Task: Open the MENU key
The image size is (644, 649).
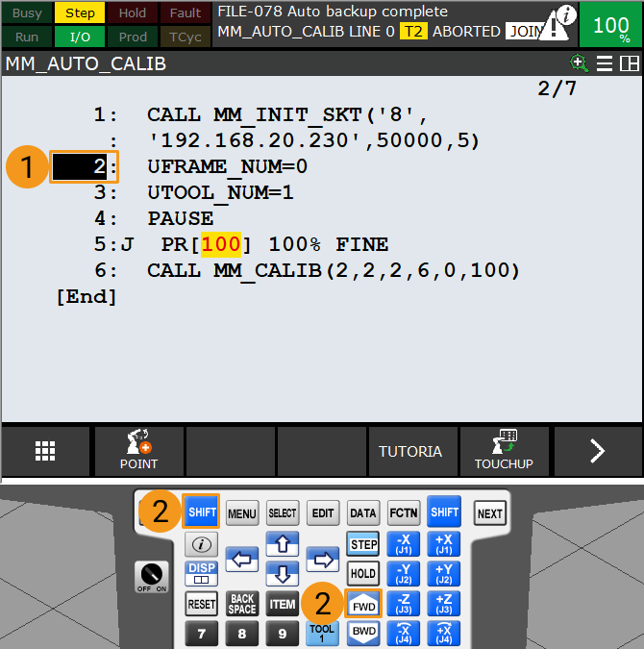Action: pyautogui.click(x=242, y=513)
